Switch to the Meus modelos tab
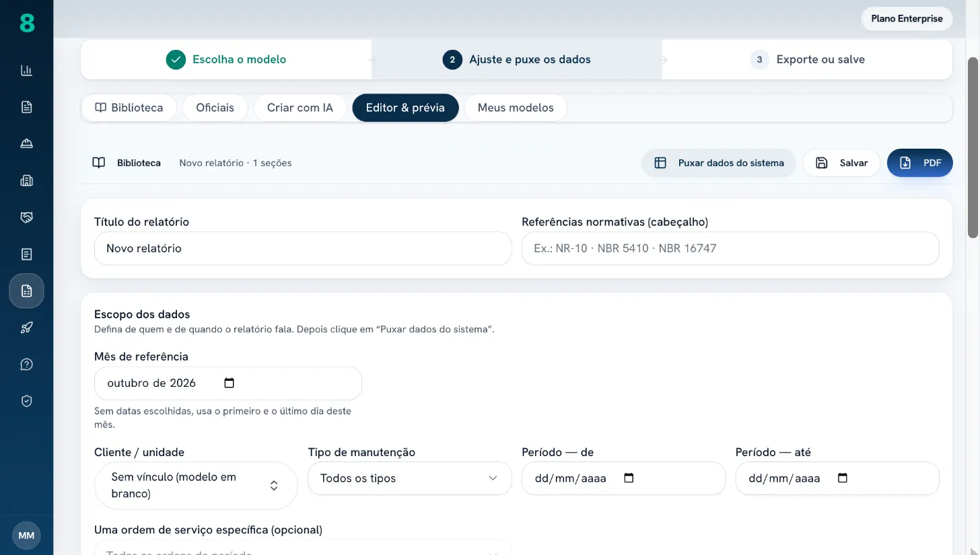The height and width of the screenshot is (555, 980). (x=516, y=108)
